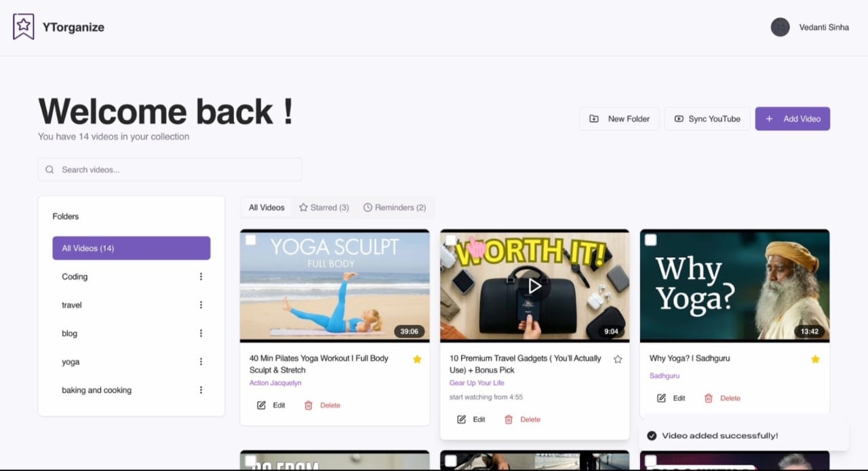This screenshot has height=471, width=868.
Task: Switch to All Videos tab
Action: tap(267, 208)
